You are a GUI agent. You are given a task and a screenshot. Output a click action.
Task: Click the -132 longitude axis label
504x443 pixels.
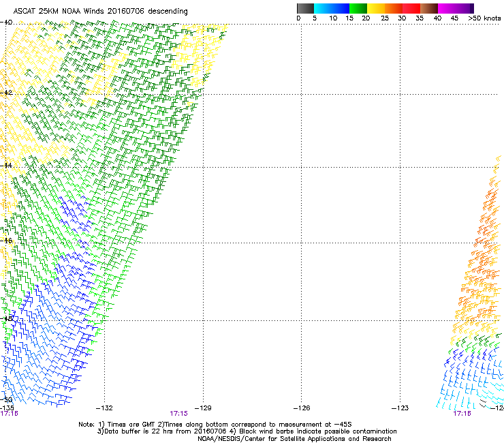coord(104,408)
